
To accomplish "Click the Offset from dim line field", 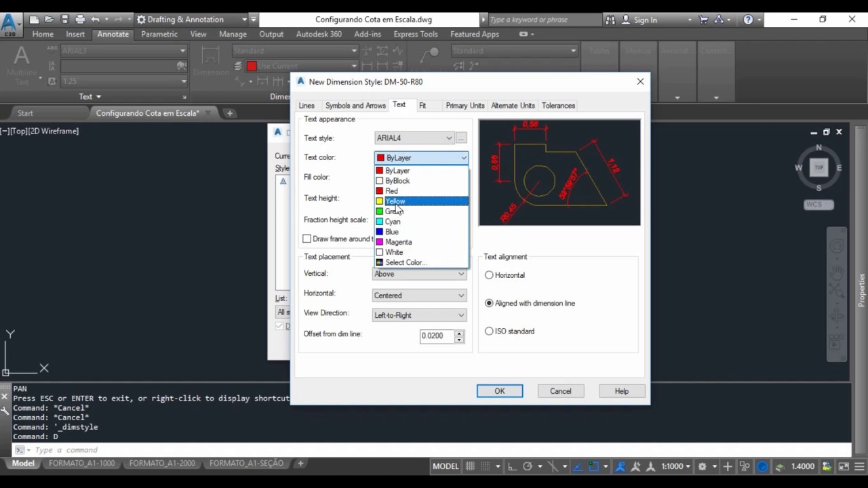I will (x=437, y=335).
